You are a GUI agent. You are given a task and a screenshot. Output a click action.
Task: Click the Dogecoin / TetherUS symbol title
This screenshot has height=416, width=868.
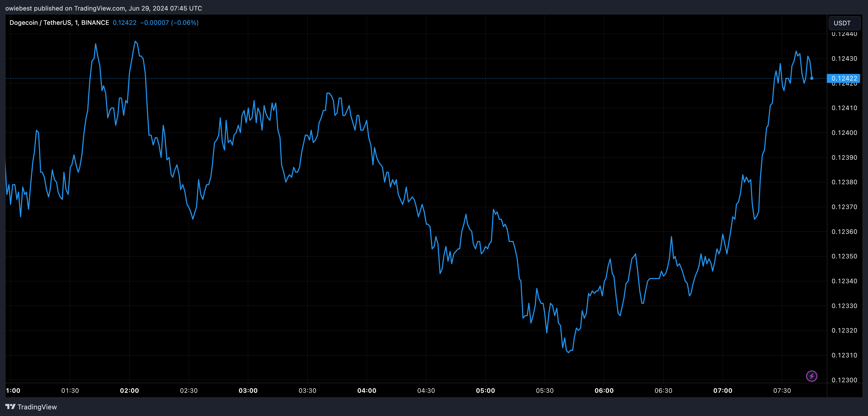[x=40, y=22]
